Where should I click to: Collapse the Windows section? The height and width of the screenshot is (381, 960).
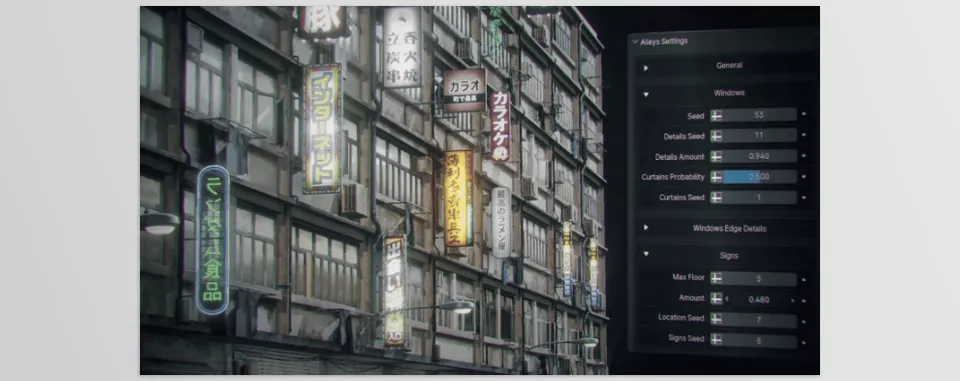645,94
